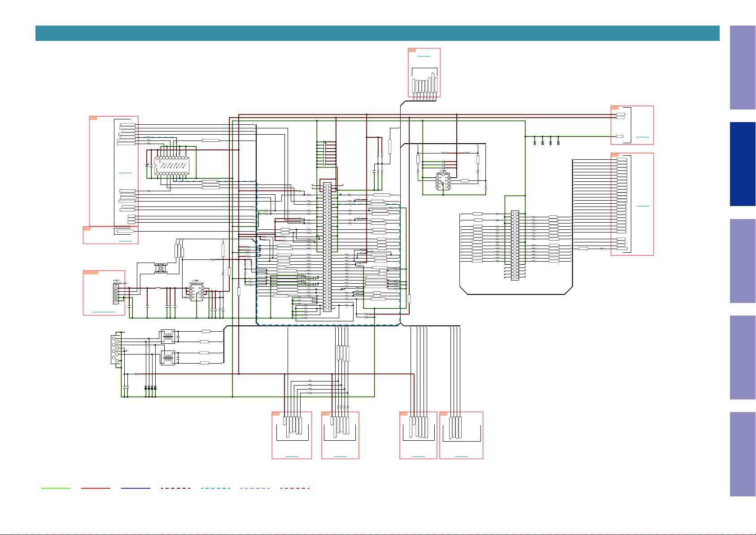Click the red solid line in legend
The image size is (756, 535).
[x=96, y=488]
